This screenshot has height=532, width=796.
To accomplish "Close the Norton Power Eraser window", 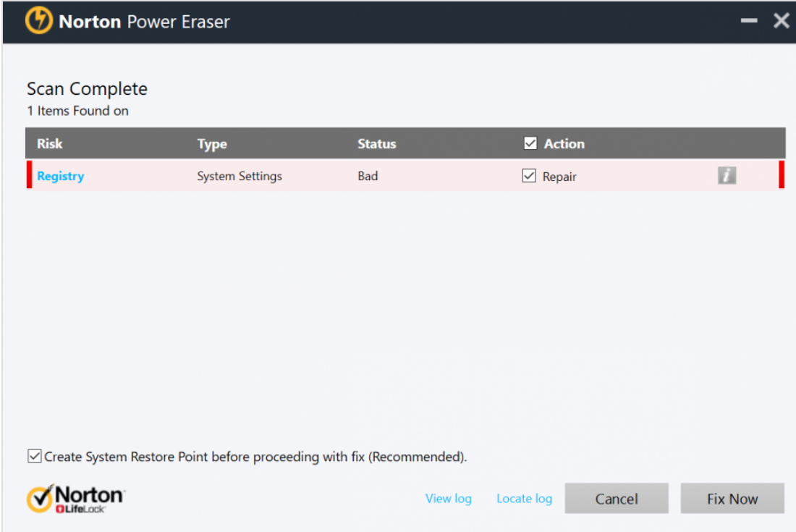I will click(781, 21).
